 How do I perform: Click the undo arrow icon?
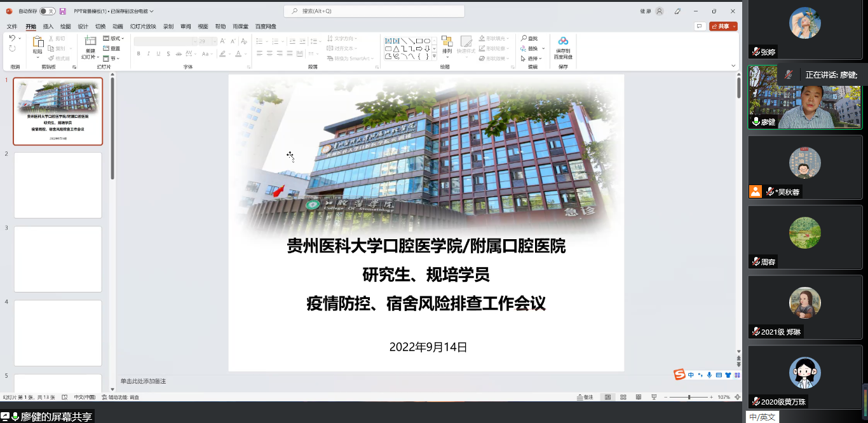(x=12, y=39)
